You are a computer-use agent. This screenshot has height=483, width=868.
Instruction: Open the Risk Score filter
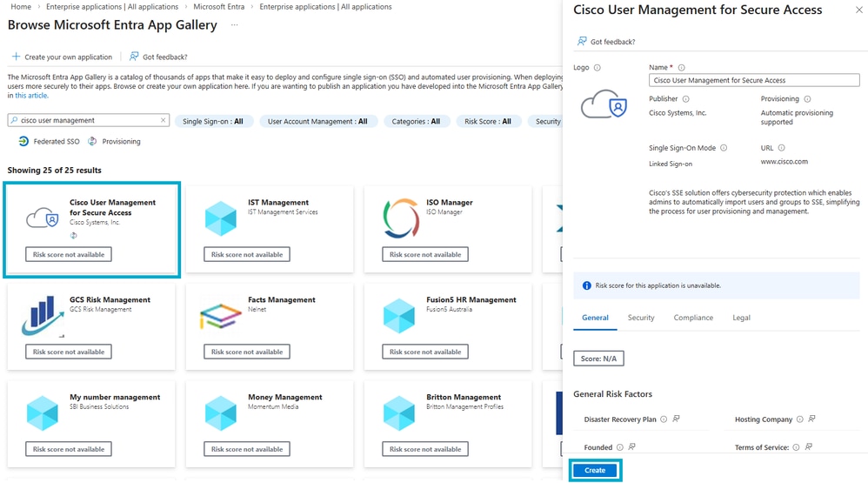tap(488, 121)
